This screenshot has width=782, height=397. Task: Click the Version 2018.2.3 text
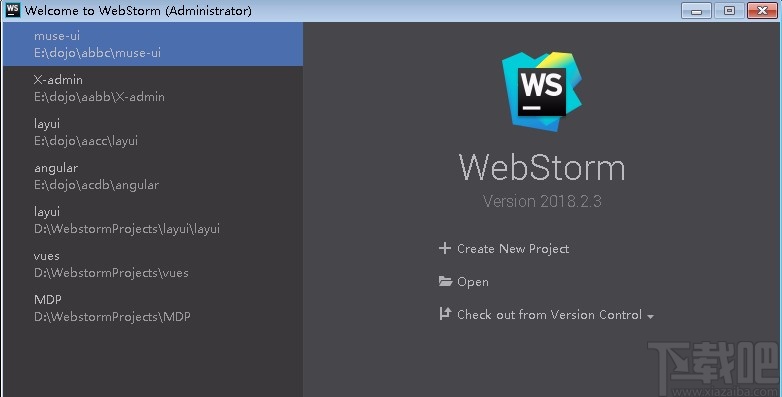(x=542, y=201)
